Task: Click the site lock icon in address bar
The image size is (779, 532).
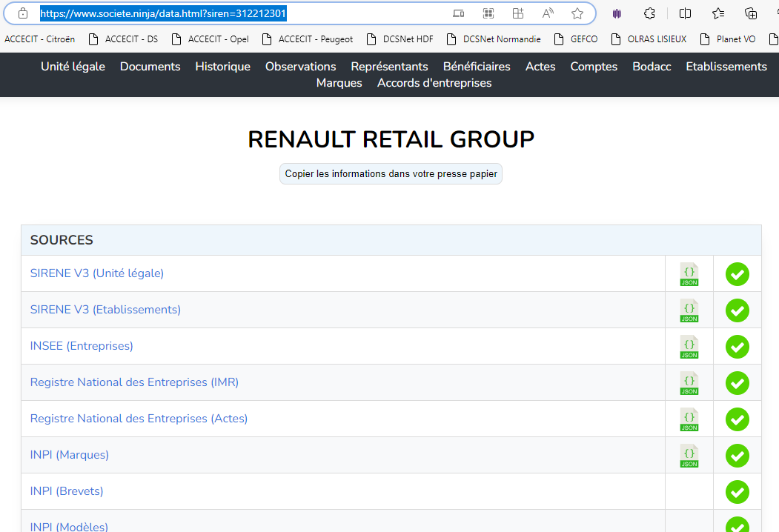Action: click(23, 13)
